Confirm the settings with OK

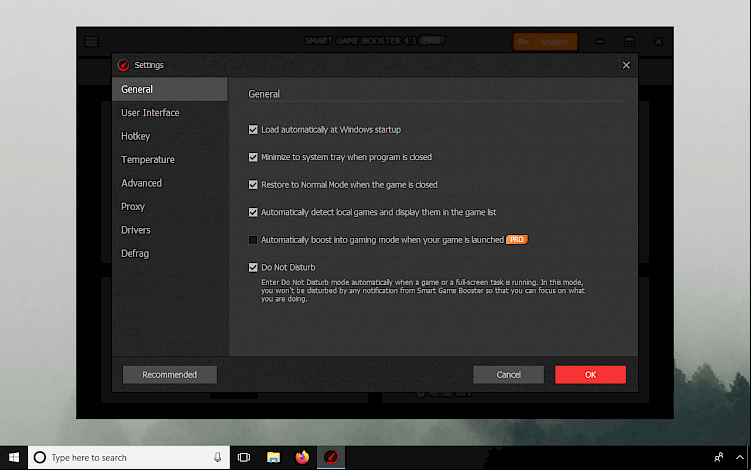tap(590, 375)
